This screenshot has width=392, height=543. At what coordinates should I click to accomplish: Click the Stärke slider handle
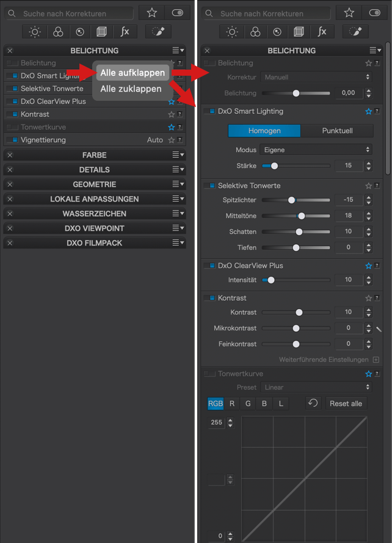pyautogui.click(x=274, y=166)
